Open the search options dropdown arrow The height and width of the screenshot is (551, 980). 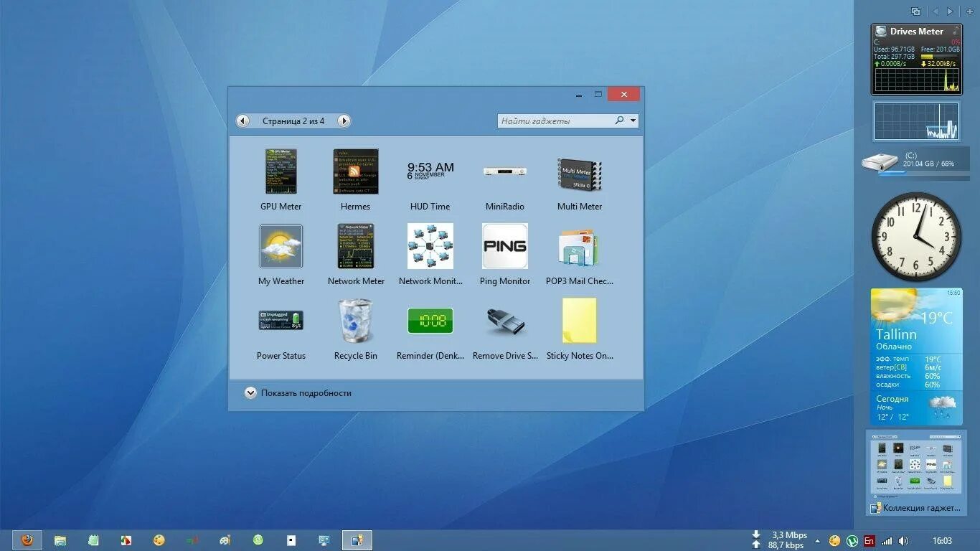click(633, 121)
